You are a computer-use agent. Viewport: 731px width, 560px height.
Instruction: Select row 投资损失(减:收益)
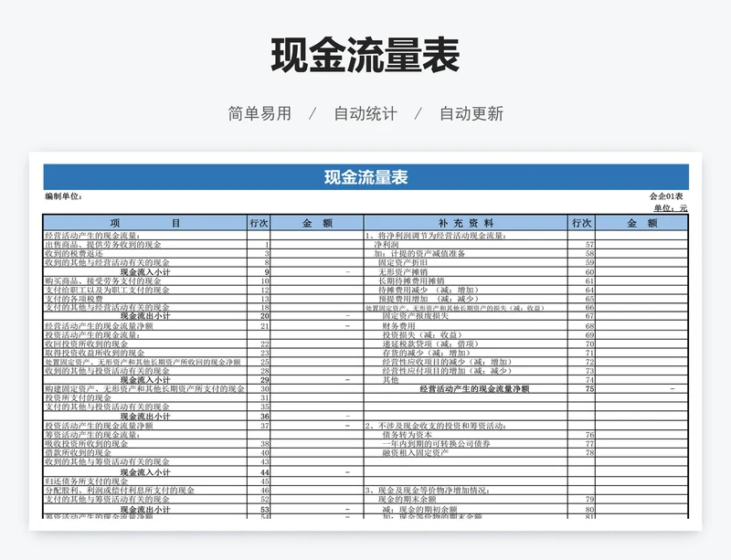[x=422, y=334]
